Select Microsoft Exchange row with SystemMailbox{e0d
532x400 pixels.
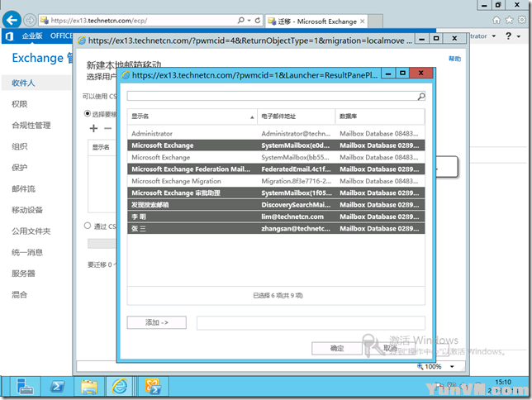tap(276, 145)
